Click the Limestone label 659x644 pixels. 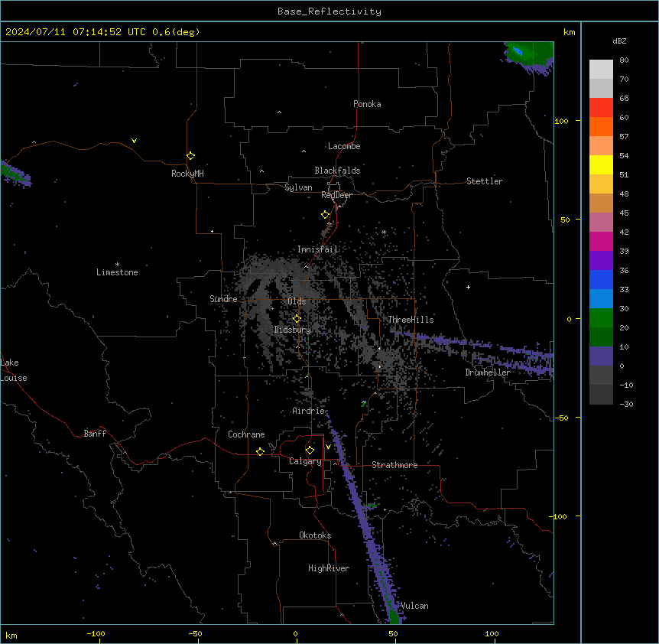tap(117, 272)
